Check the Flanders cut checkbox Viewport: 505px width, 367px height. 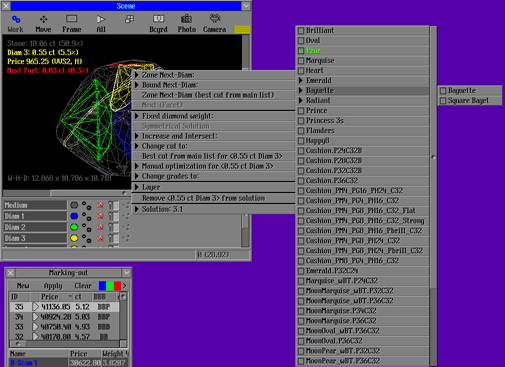[301, 131]
